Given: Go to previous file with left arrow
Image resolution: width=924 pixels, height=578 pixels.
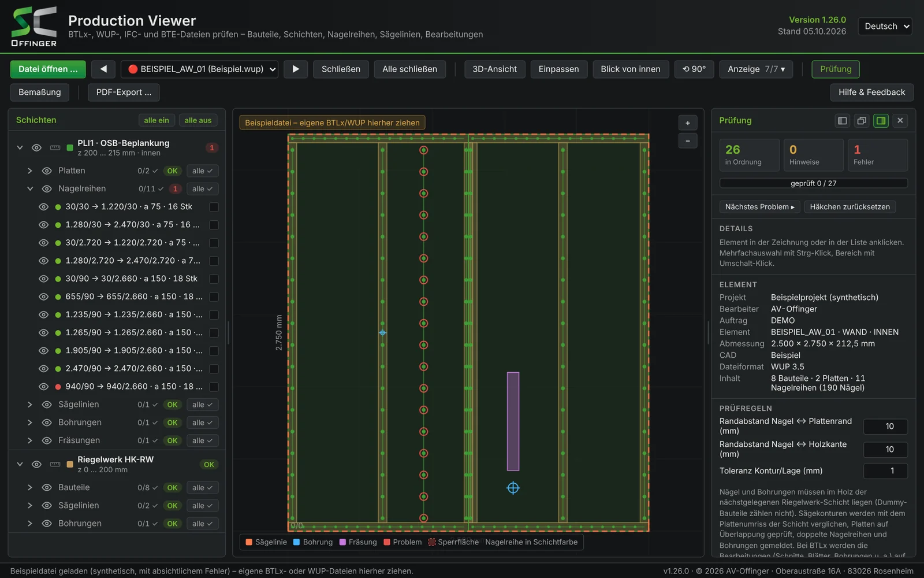Looking at the screenshot, I should [103, 69].
